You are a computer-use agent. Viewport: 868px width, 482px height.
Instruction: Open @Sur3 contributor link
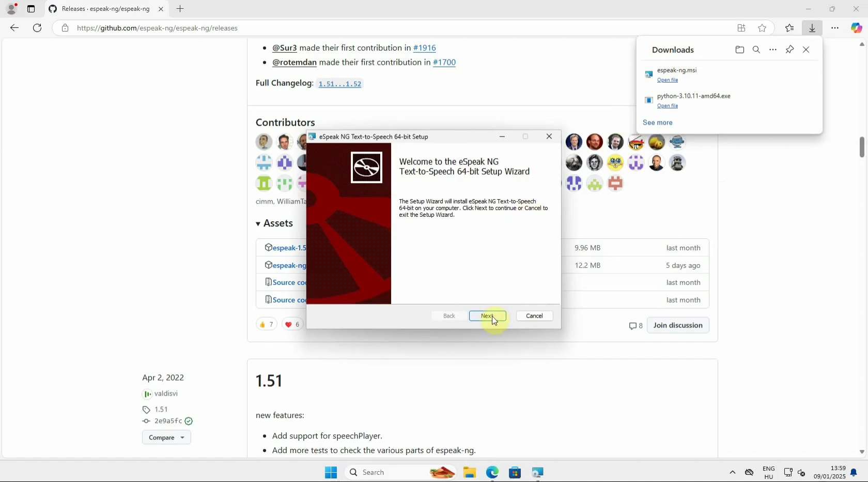pyautogui.click(x=285, y=48)
